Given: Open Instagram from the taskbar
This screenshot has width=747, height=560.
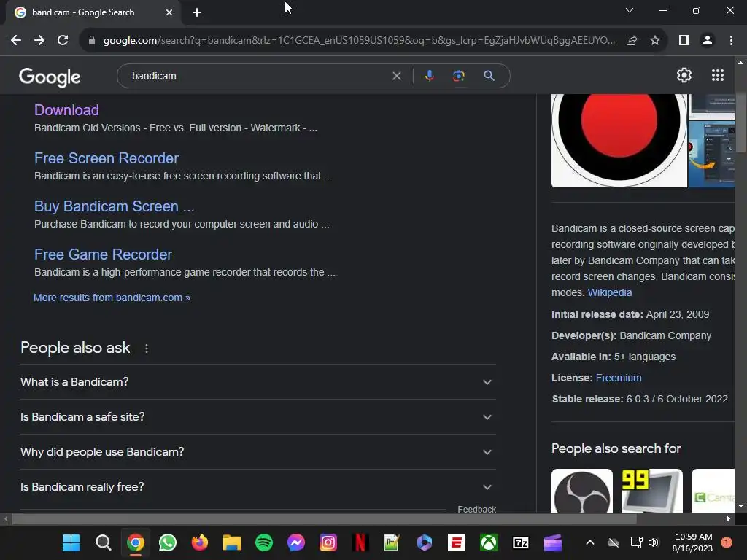Looking at the screenshot, I should [x=328, y=542].
